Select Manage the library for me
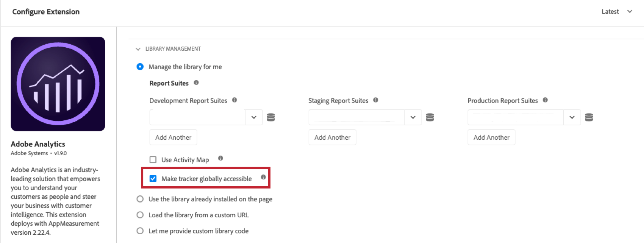This screenshot has height=243, width=644. pyautogui.click(x=140, y=67)
